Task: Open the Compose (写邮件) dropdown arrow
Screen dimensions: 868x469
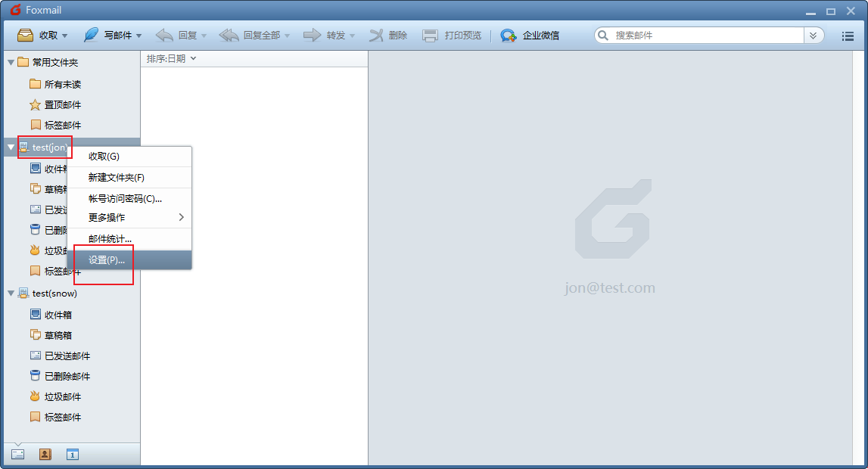Action: click(x=139, y=36)
